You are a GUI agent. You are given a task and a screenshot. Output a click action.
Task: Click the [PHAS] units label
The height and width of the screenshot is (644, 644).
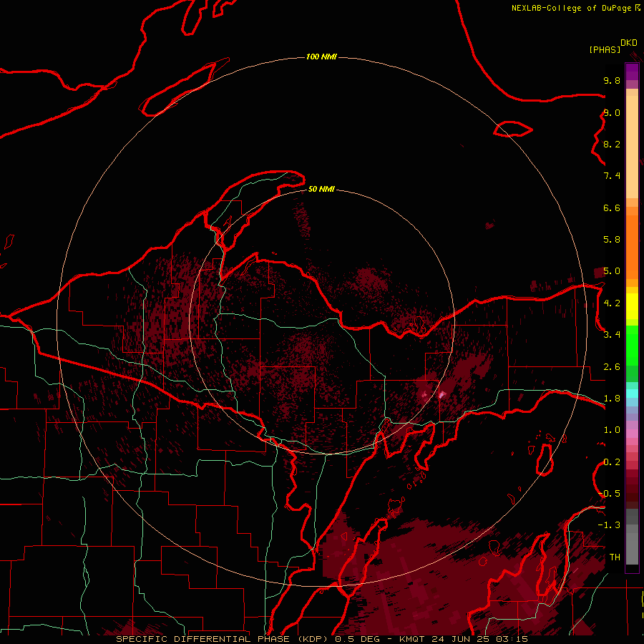pyautogui.click(x=605, y=49)
